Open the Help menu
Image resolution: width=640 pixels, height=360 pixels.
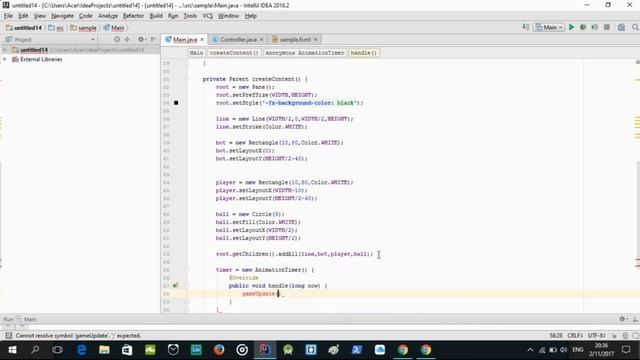click(x=251, y=16)
